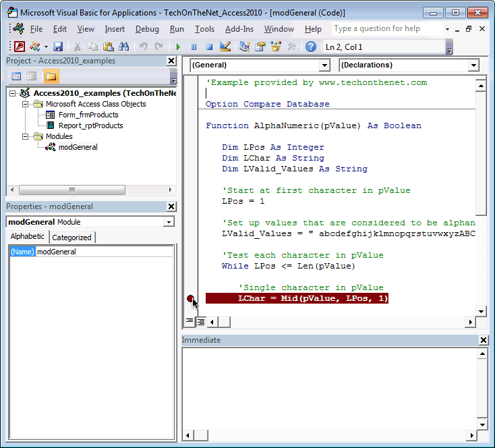Open the Debug menu
This screenshot has height=448, width=495.
[x=147, y=29]
